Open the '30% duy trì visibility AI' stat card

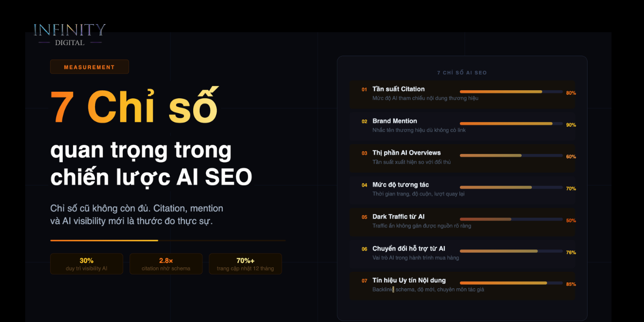86,264
